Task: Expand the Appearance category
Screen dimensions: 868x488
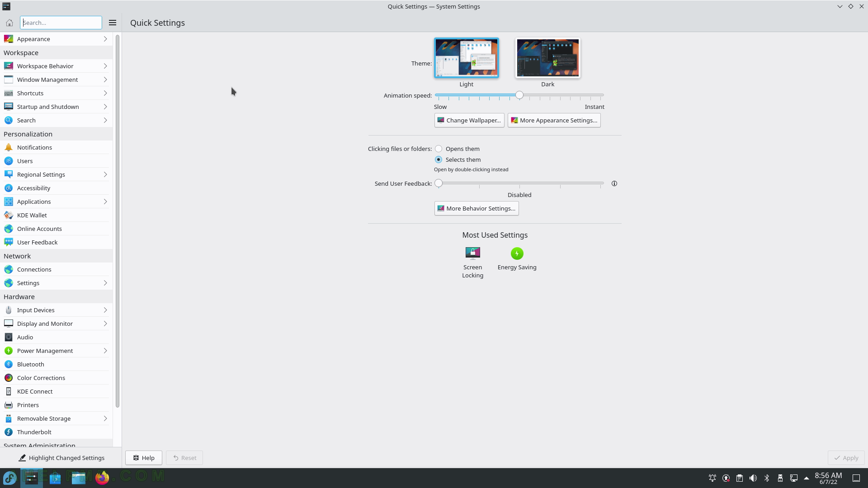Action: [57, 39]
